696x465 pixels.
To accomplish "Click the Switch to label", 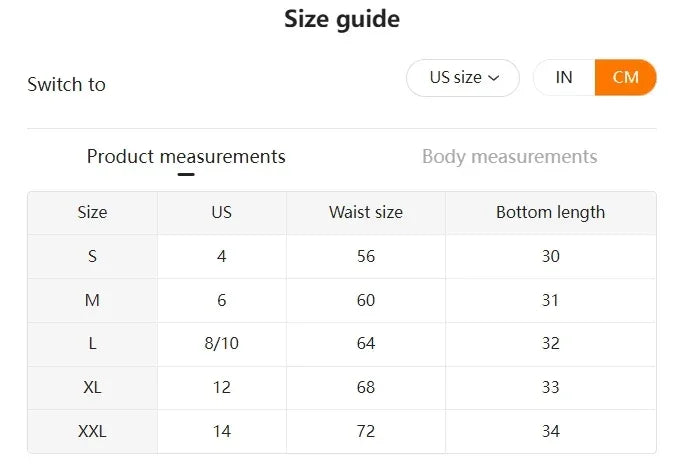I will point(67,84).
